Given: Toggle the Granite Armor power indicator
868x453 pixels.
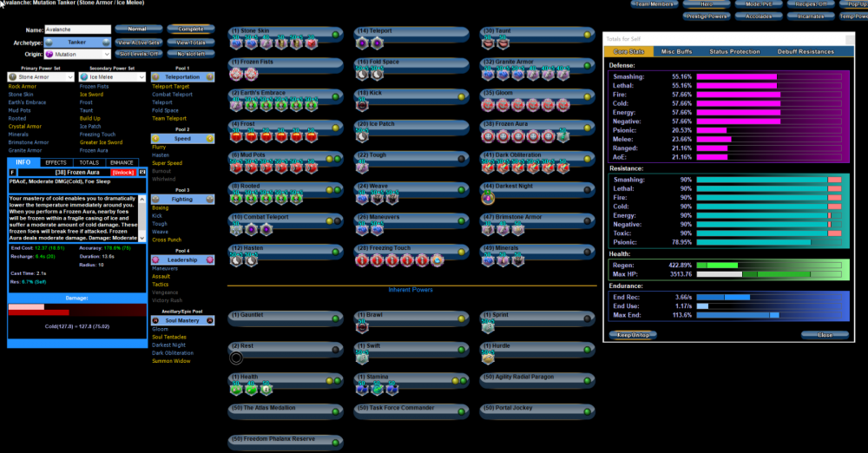Looking at the screenshot, I should pos(586,64).
